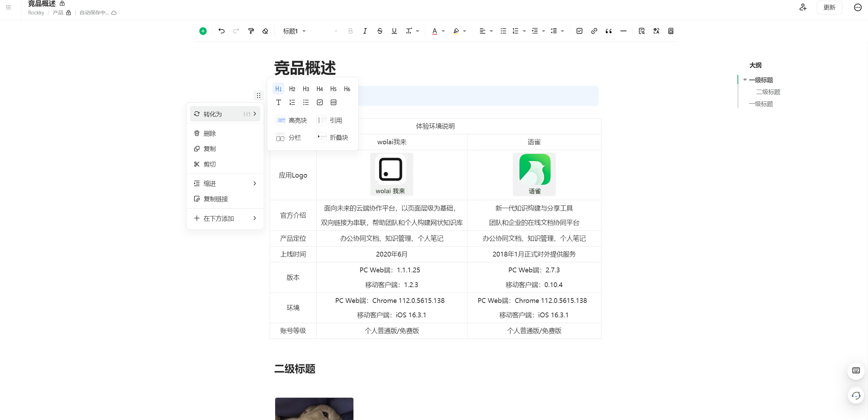The image size is (868, 420).
Task: Open find and replace tool
Action: pyautogui.click(x=642, y=31)
